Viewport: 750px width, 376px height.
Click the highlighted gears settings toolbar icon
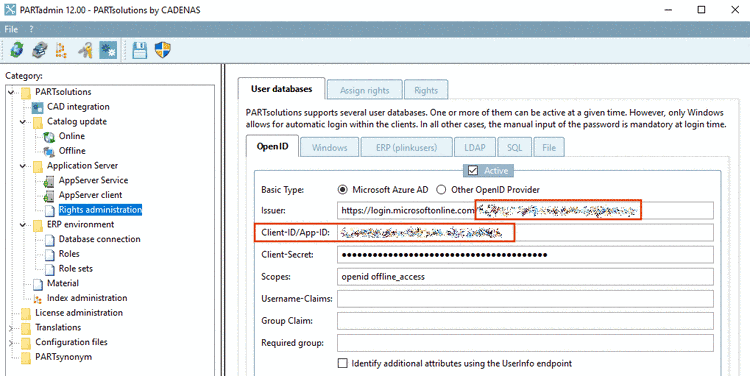[108, 50]
